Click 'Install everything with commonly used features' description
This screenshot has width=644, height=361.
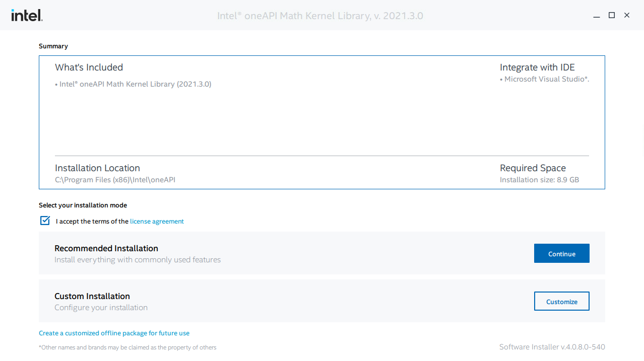pos(138,260)
